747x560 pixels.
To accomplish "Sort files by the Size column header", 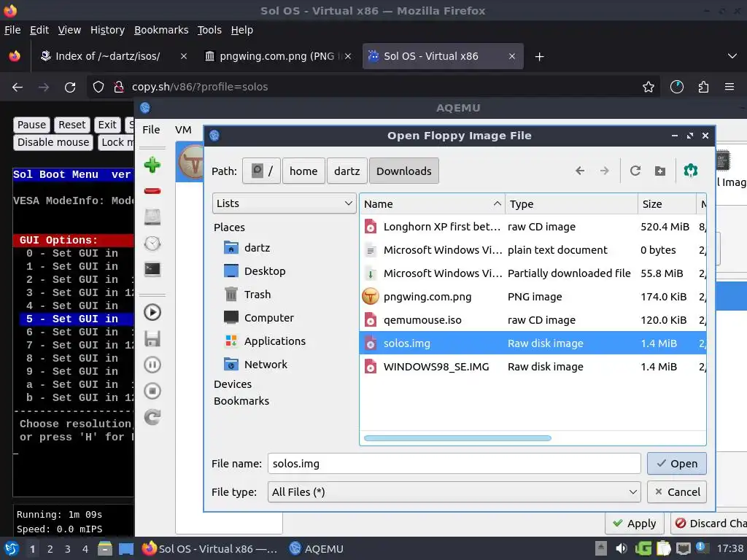I will 667,204.
